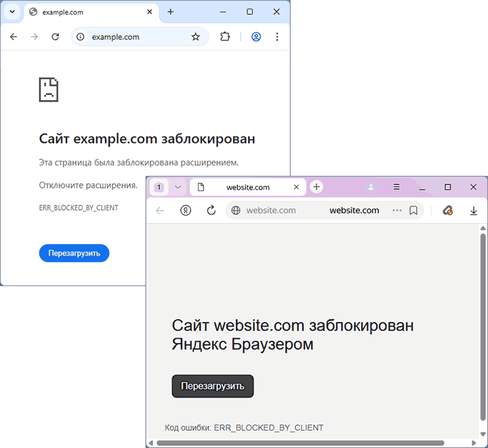
Task: Open Yandex home Я button
Action: pyautogui.click(x=186, y=211)
